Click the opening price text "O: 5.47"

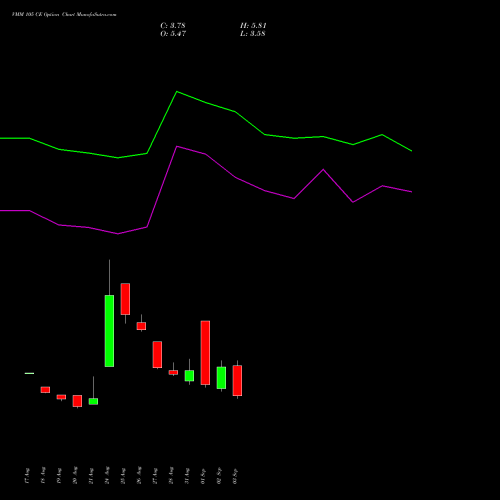[x=173, y=34]
